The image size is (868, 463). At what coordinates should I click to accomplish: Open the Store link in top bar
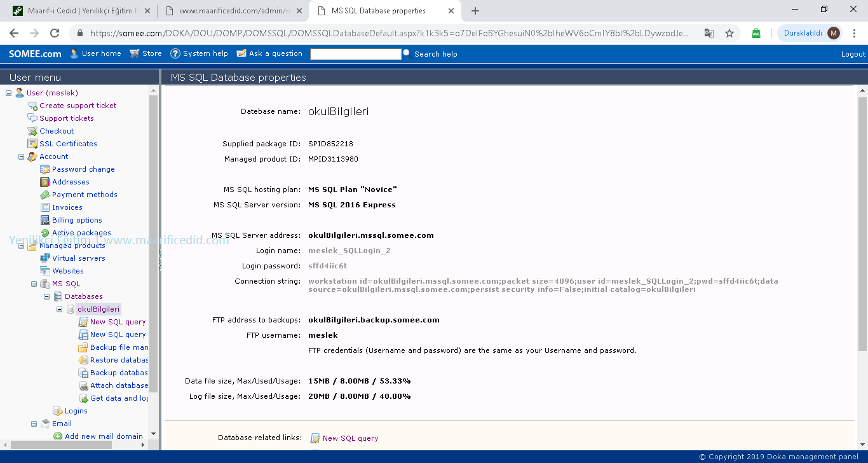(x=152, y=53)
